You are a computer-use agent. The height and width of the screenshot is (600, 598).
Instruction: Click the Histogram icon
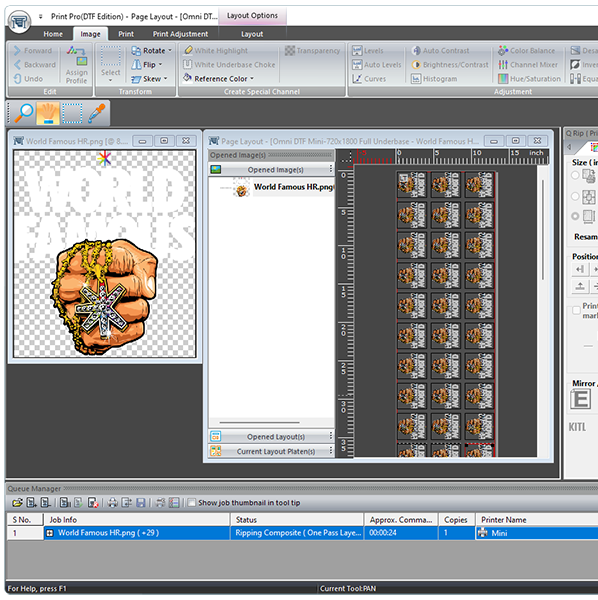coord(416,79)
